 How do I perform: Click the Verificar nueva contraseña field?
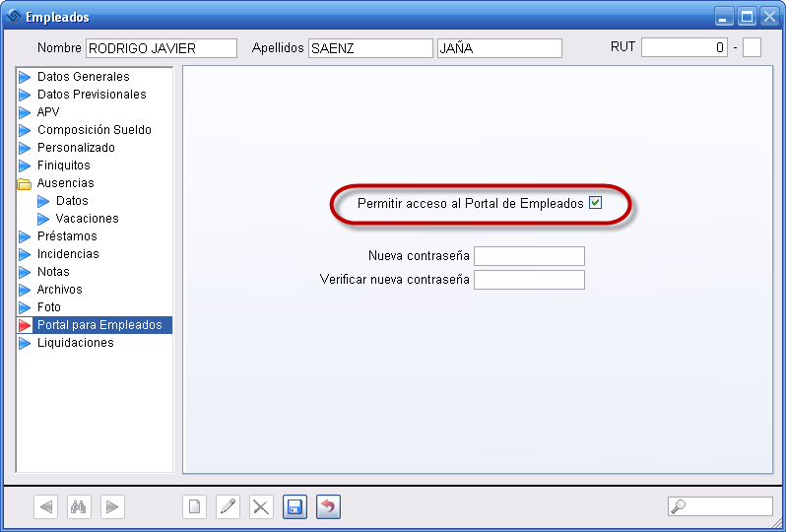[x=529, y=280]
